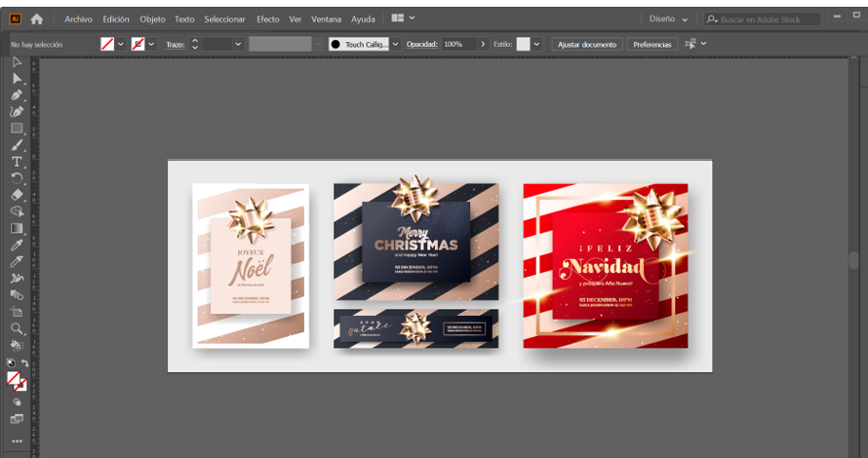
Task: Select the Shape Builder tool
Action: coord(17,211)
